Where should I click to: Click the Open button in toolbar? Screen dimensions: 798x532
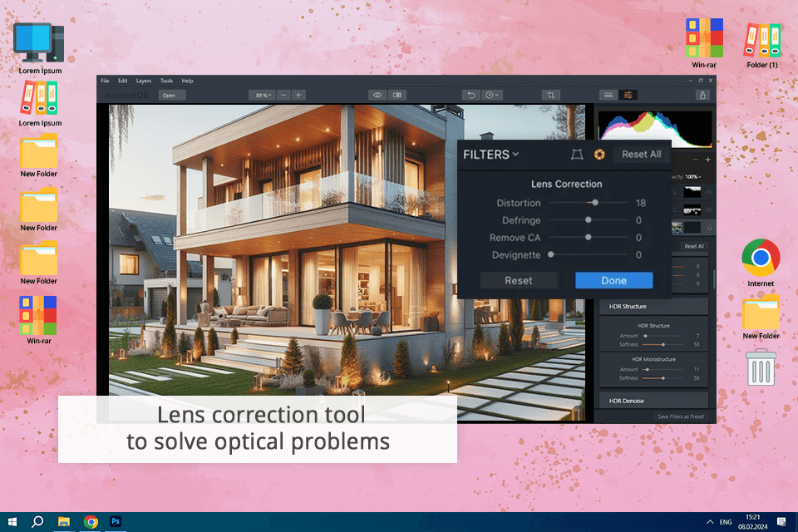[x=171, y=96]
